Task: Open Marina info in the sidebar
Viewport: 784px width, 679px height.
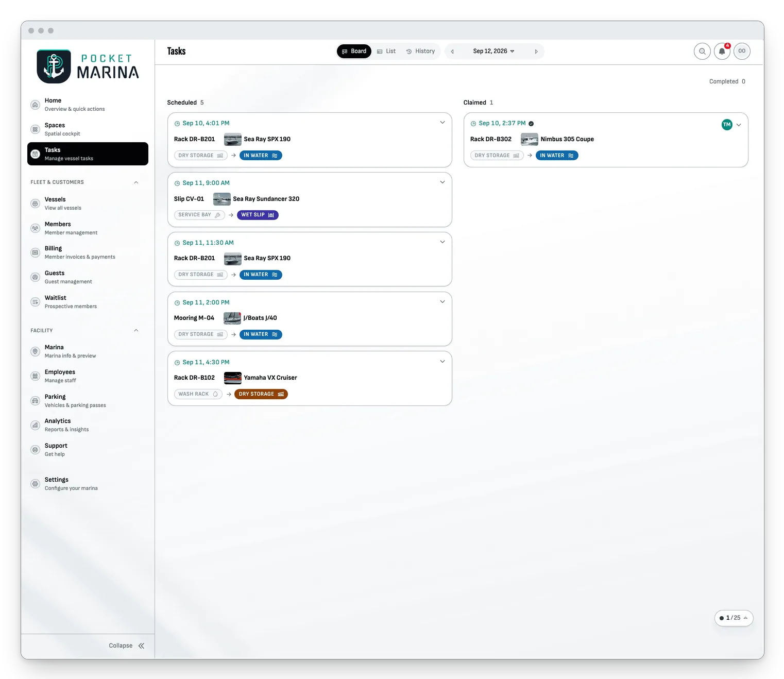Action: (88, 351)
